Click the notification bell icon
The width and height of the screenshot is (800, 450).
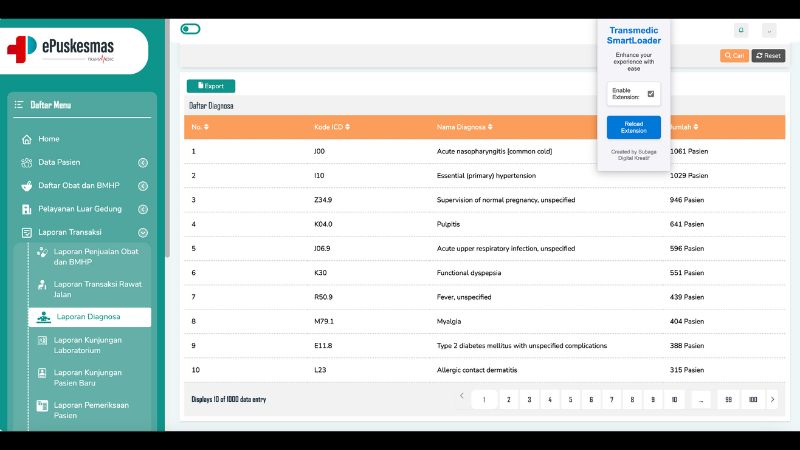click(741, 31)
